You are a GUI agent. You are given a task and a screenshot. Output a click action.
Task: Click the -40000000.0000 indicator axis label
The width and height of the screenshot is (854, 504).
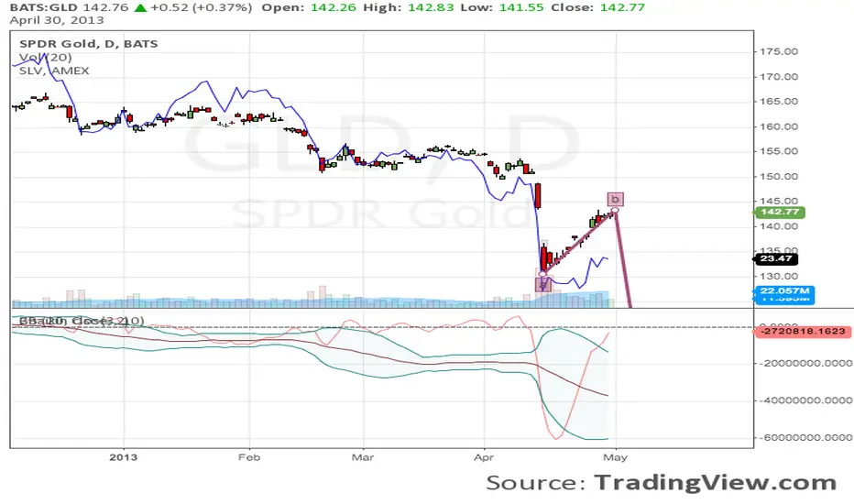pos(806,400)
